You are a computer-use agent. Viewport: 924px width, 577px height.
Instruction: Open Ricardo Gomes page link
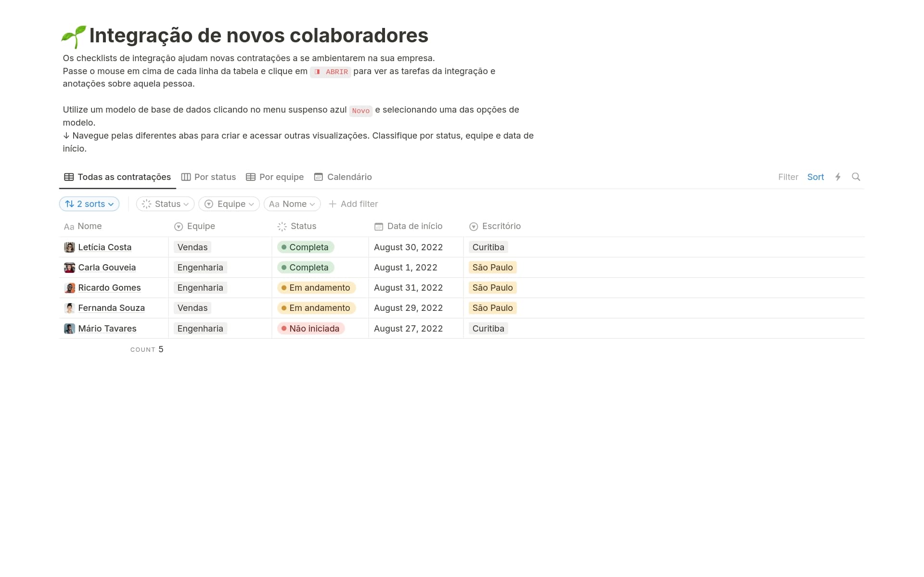pos(109,288)
